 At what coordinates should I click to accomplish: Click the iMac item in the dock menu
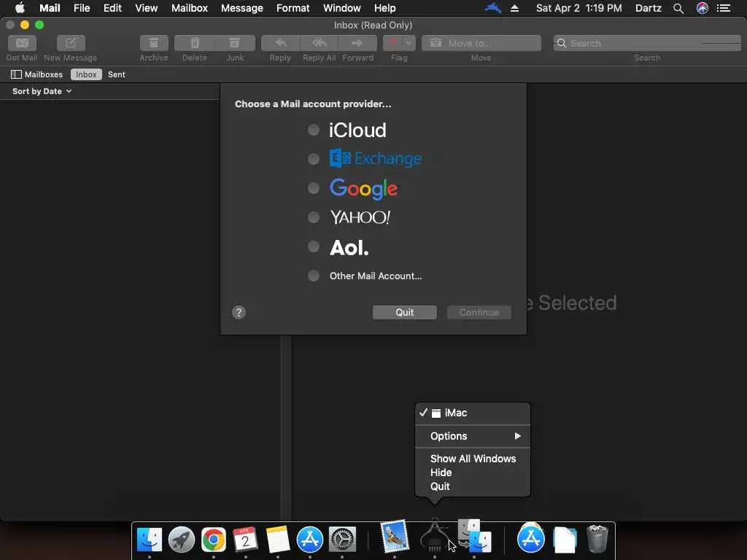point(473,413)
